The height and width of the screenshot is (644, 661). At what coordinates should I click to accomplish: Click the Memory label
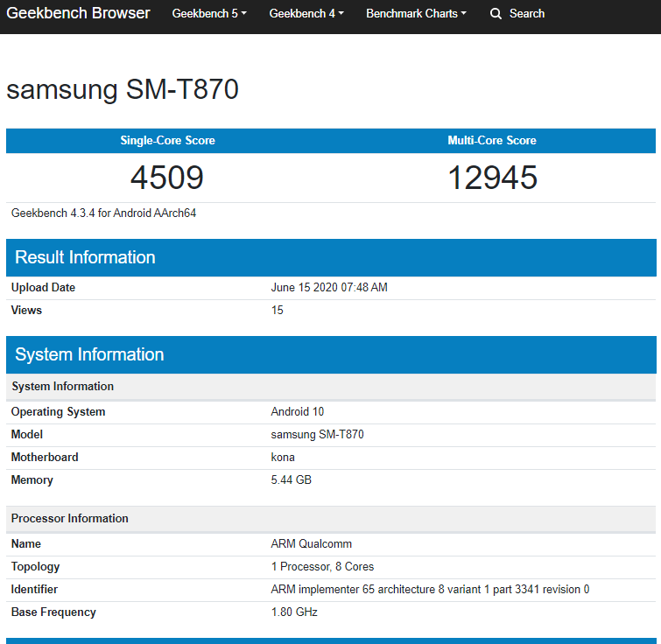[32, 479]
